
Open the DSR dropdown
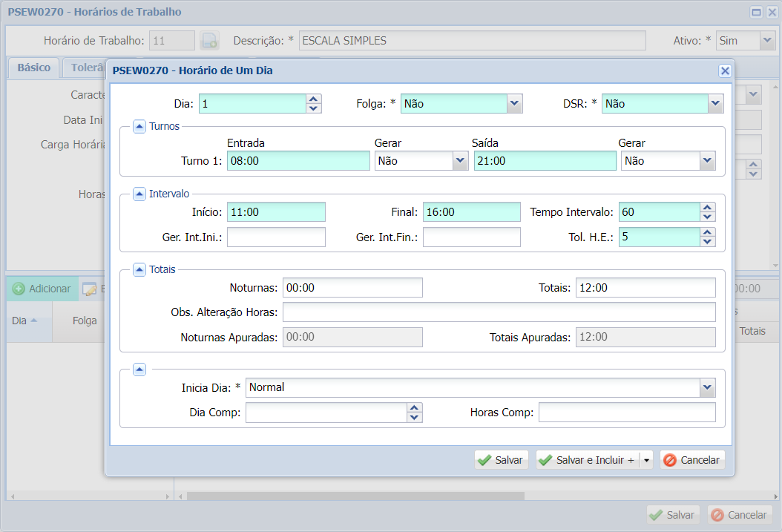(715, 104)
